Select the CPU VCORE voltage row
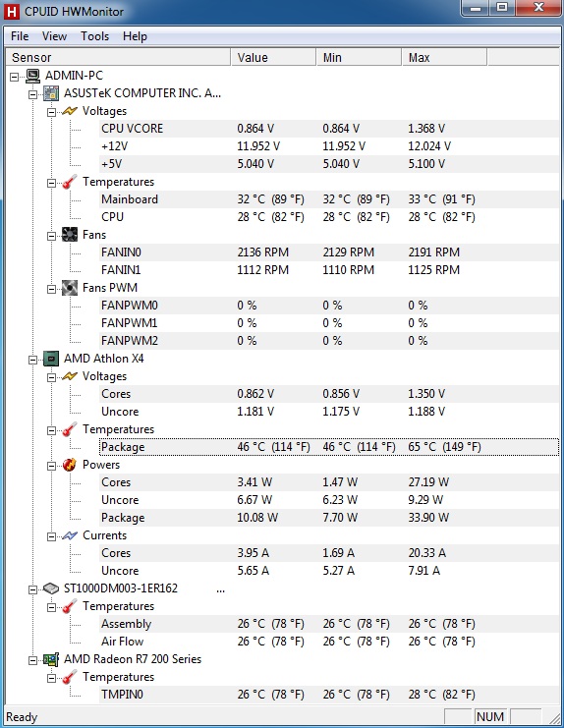The image size is (564, 728). tap(329, 129)
